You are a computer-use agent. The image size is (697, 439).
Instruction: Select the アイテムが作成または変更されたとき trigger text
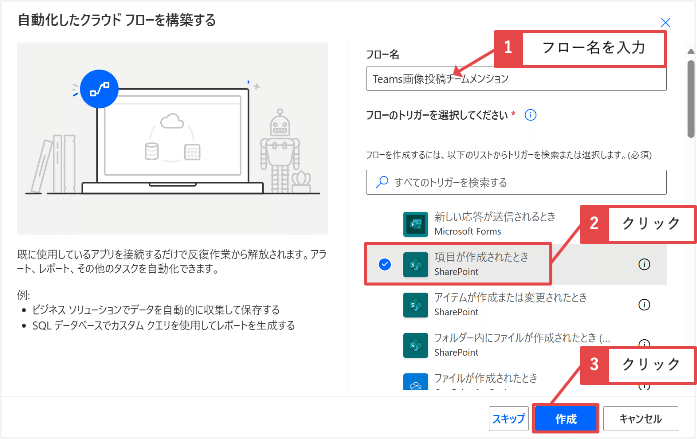tap(510, 297)
